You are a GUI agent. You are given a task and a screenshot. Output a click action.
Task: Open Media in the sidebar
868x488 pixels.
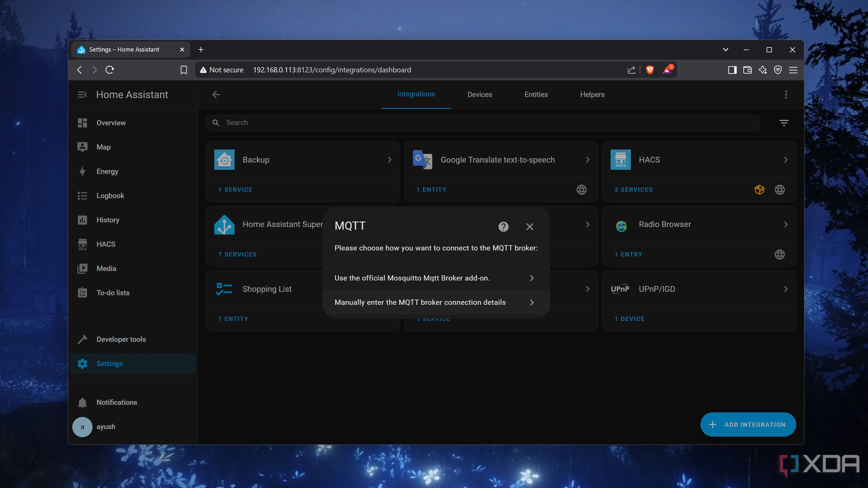click(x=133, y=268)
